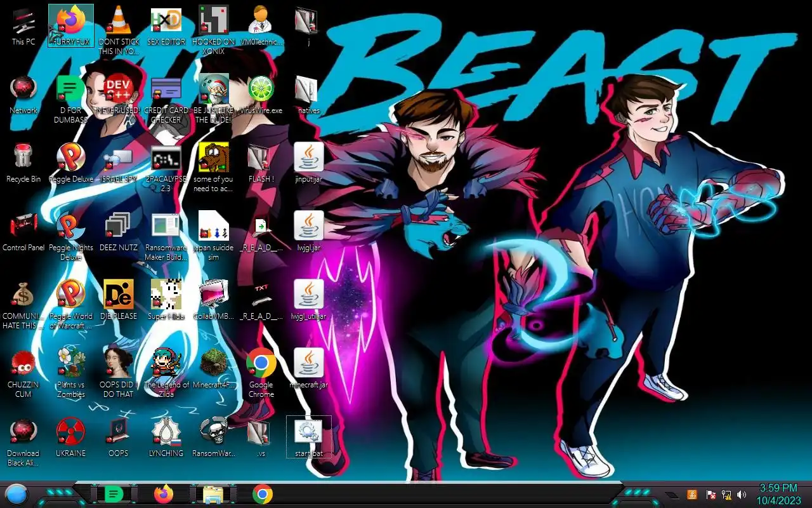This screenshot has width=812, height=508.
Task: Select the VirusWire.exe lime icon
Action: tap(261, 95)
